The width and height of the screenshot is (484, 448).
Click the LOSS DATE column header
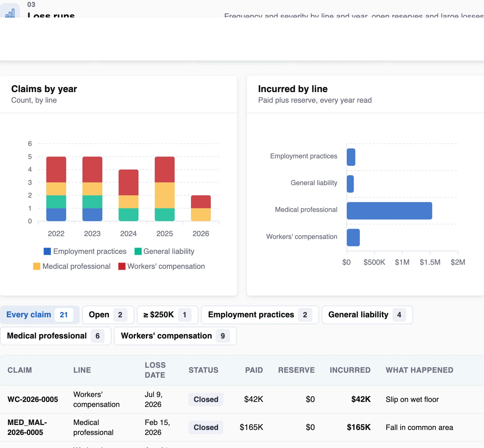pos(155,370)
